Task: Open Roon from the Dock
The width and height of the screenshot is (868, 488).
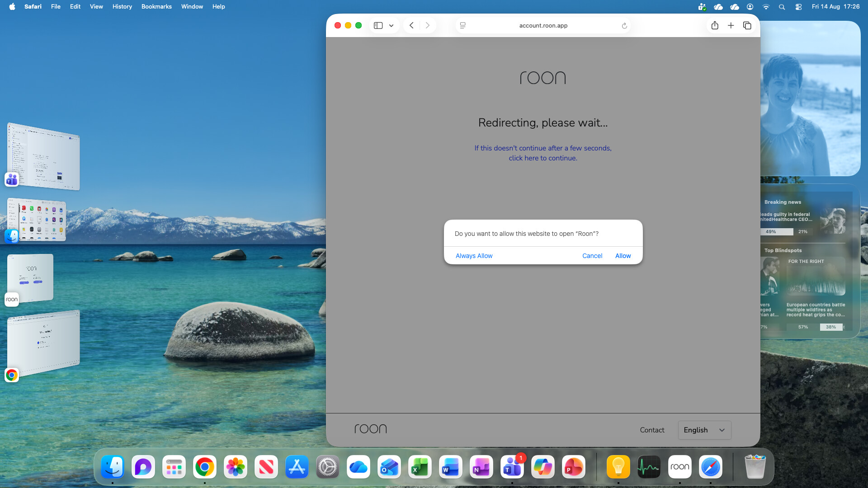Action: [680, 467]
